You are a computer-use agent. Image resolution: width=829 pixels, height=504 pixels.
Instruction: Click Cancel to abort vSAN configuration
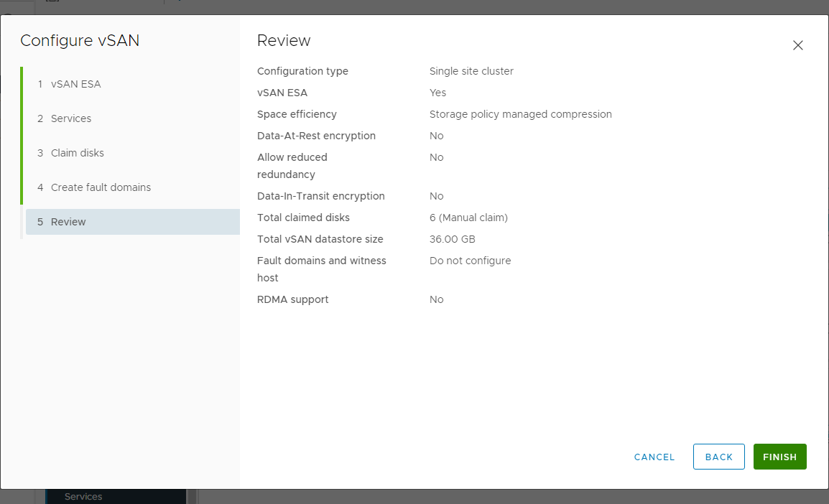click(653, 457)
